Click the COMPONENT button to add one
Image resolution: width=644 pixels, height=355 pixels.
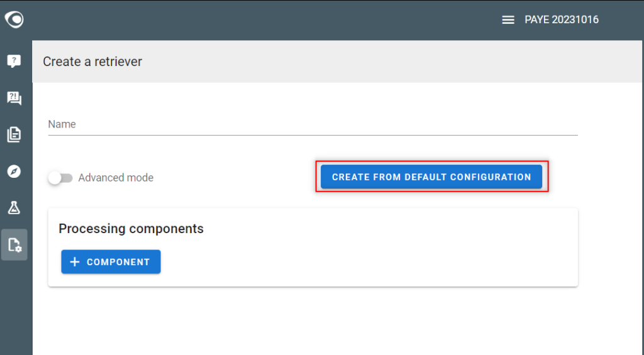[x=111, y=262]
